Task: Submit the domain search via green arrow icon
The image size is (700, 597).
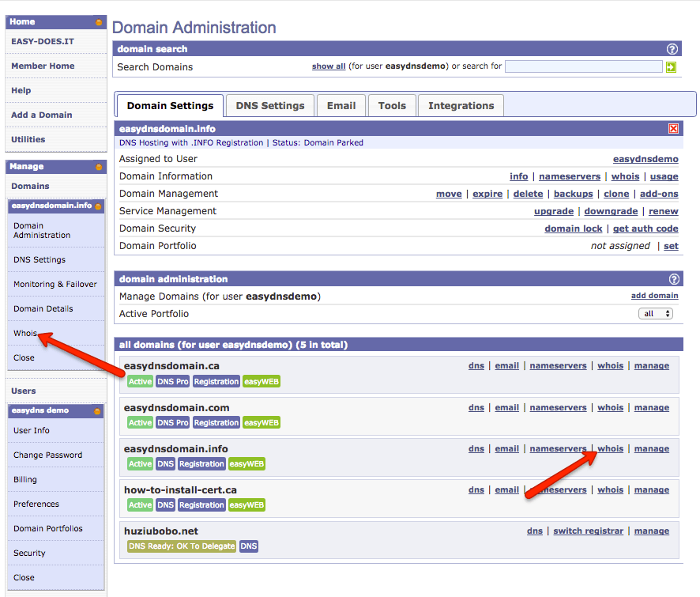Action: pos(671,66)
